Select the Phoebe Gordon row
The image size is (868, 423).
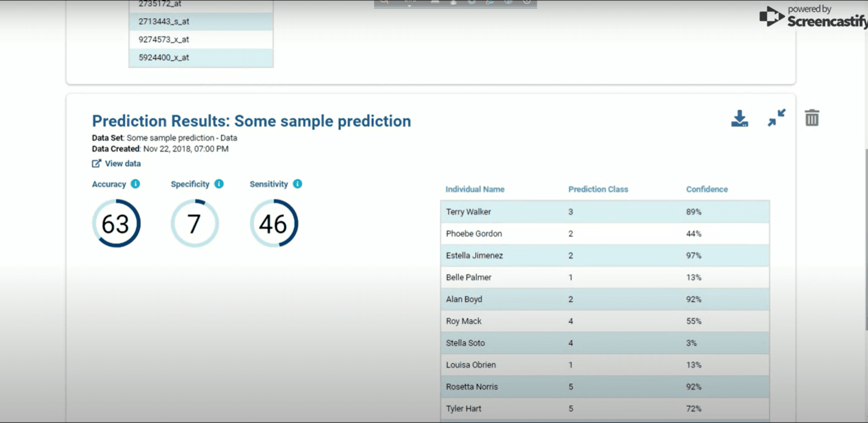click(x=605, y=234)
